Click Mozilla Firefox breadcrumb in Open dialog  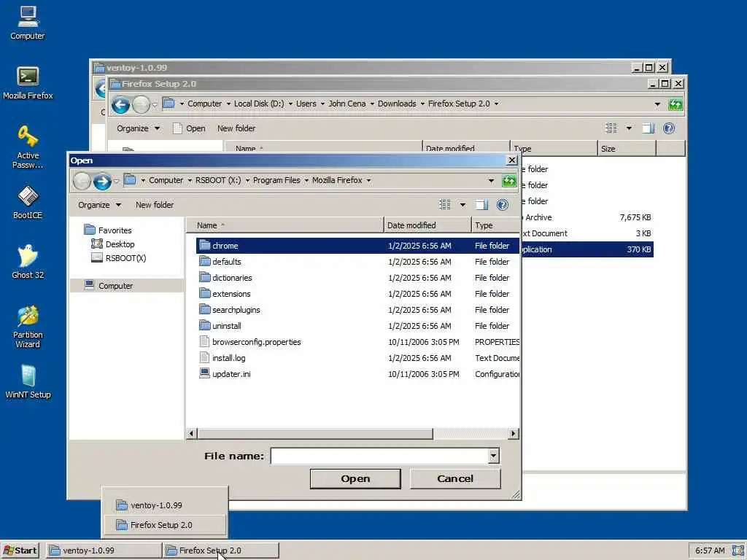point(337,181)
